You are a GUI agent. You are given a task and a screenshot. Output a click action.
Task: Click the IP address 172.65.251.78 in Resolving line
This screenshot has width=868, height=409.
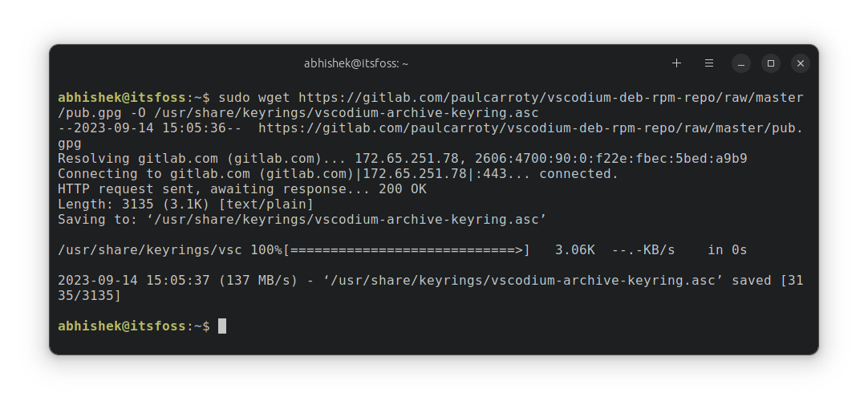[406, 158]
